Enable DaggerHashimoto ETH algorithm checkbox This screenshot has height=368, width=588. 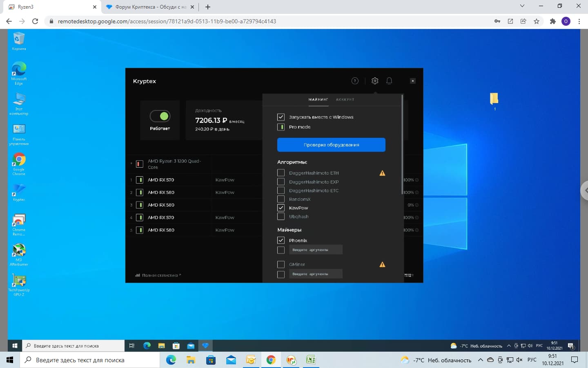pos(281,173)
